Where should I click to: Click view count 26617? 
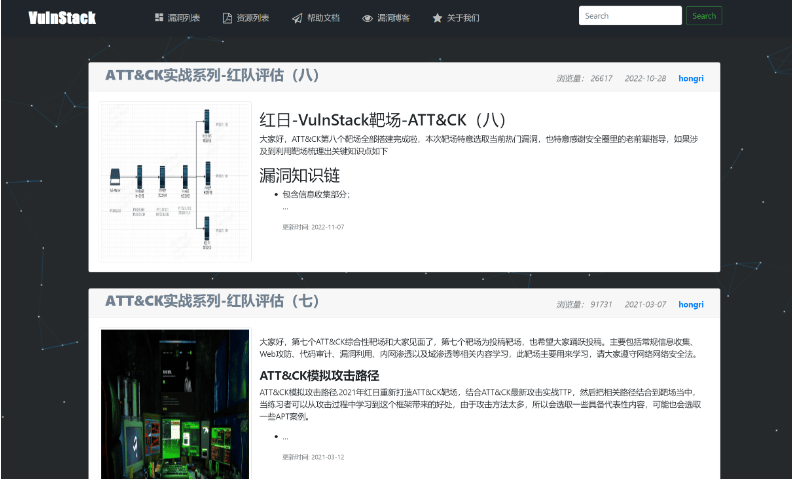tap(601, 78)
